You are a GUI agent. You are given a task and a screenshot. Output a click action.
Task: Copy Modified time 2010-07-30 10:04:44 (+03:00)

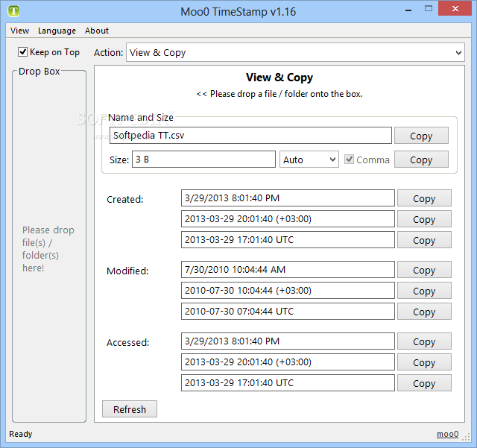coord(424,291)
